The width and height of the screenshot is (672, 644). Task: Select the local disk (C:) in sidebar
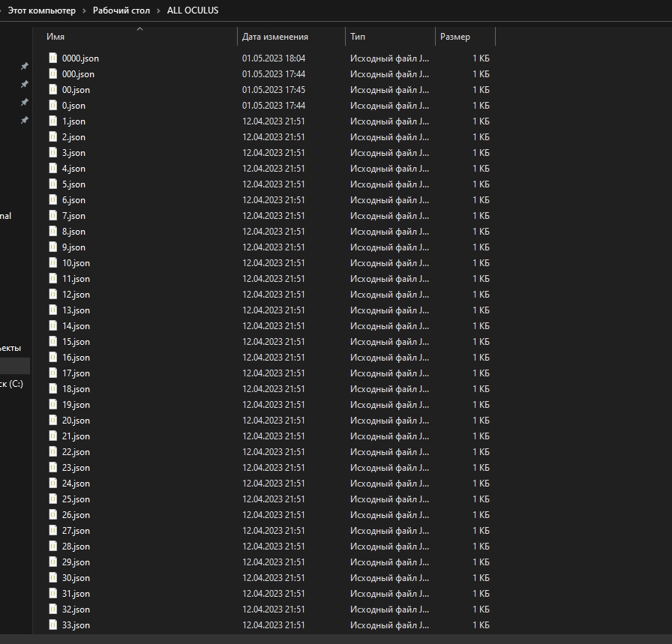[11, 384]
